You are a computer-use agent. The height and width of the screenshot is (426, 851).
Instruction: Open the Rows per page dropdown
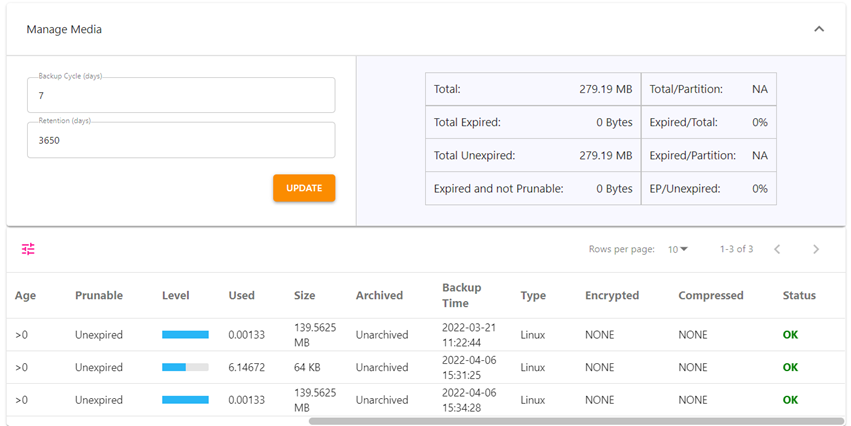(x=678, y=249)
